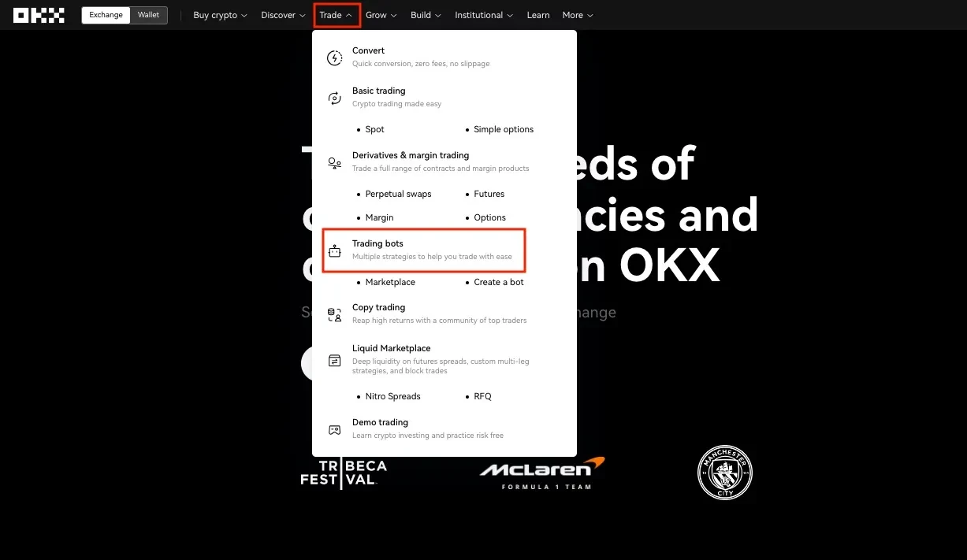Image resolution: width=967 pixels, height=560 pixels.
Task: Switch to the Wallet view
Action: (x=149, y=14)
